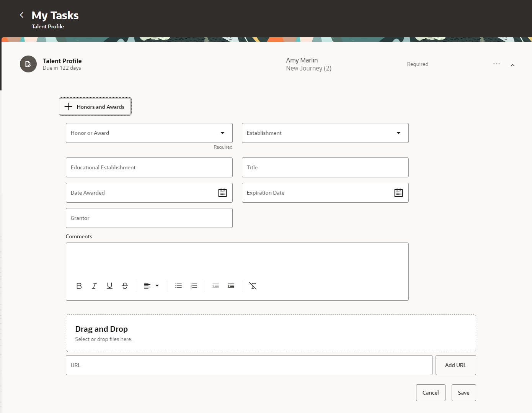Navigate back to My Tasks list
This screenshot has height=413, width=532.
pyautogui.click(x=21, y=15)
